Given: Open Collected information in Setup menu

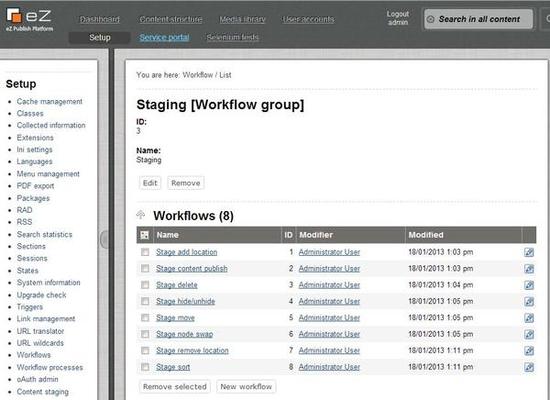Looking at the screenshot, I should (x=51, y=125).
